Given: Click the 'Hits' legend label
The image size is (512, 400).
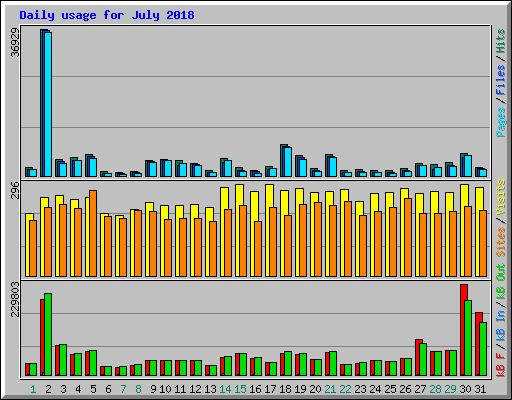Looking at the screenshot, I should tap(501, 41).
